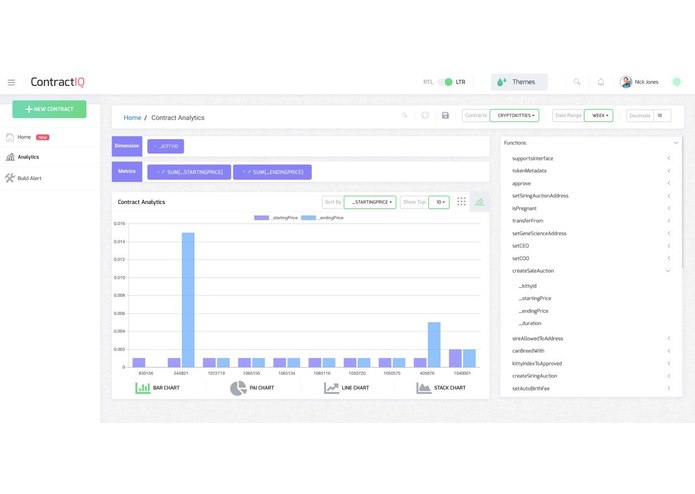Image resolution: width=695 pixels, height=494 pixels.
Task: Open the Sort By _STARTINGPRICE dropdown
Action: point(370,202)
